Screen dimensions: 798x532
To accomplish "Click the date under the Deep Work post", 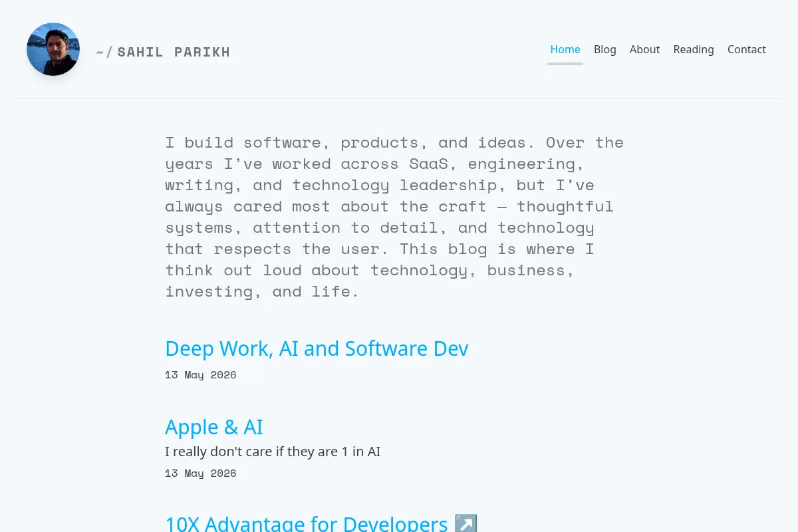I will click(201, 374).
